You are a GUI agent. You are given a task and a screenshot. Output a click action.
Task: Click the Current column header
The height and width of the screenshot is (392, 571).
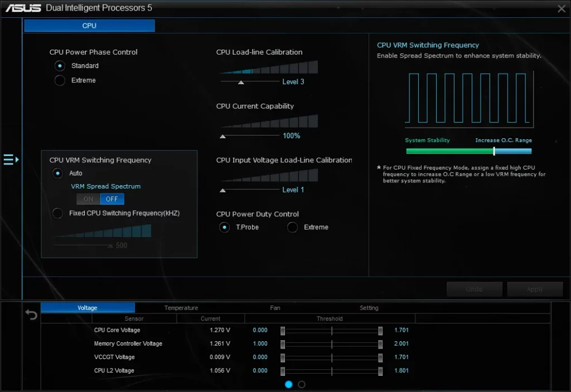click(x=210, y=319)
